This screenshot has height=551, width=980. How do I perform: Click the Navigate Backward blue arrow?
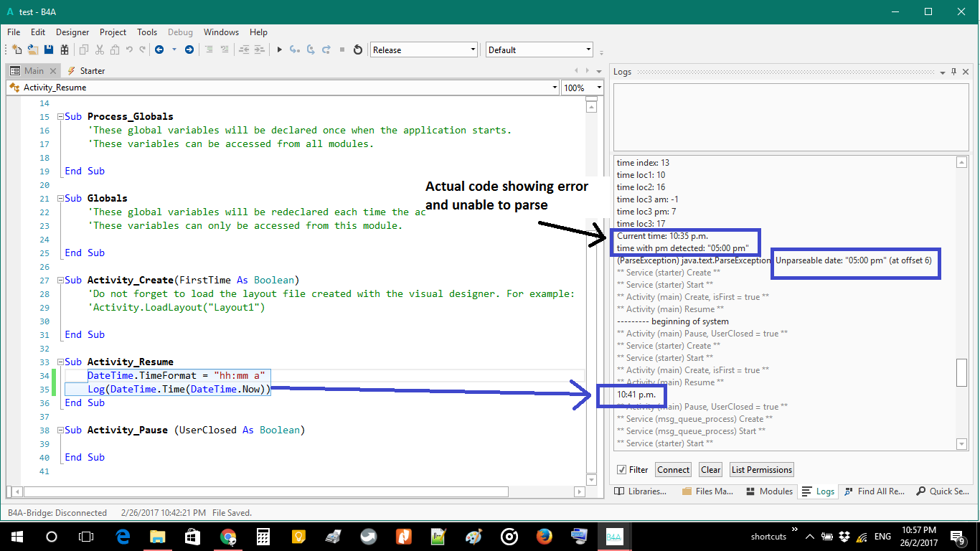pyautogui.click(x=159, y=50)
